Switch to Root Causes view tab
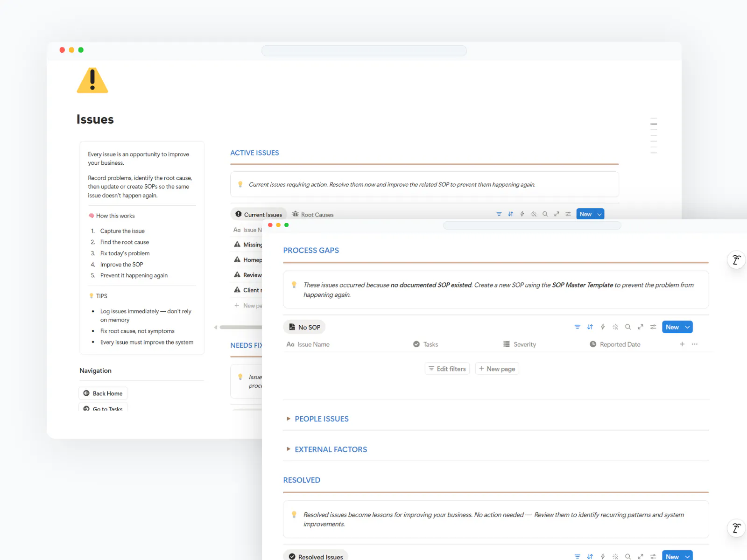747x560 pixels. point(313,215)
